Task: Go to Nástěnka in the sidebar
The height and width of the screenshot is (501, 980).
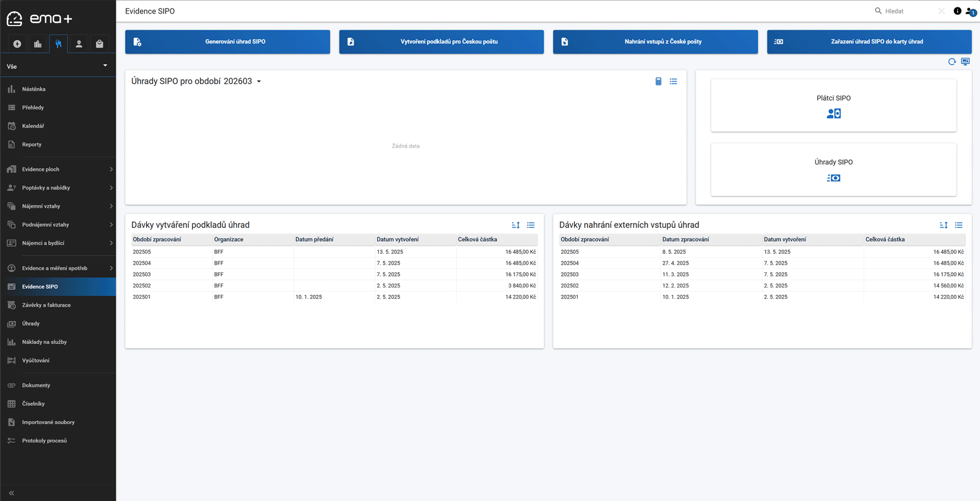Action: point(34,89)
